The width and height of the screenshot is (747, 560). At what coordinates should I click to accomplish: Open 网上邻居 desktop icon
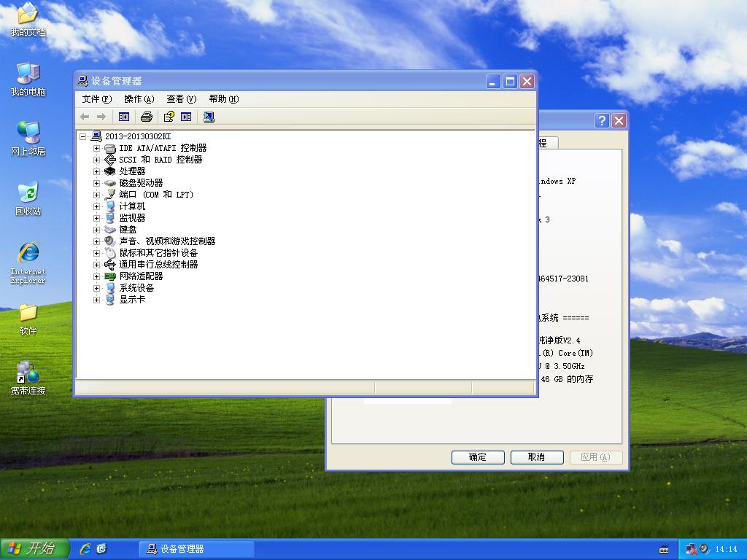(28, 139)
